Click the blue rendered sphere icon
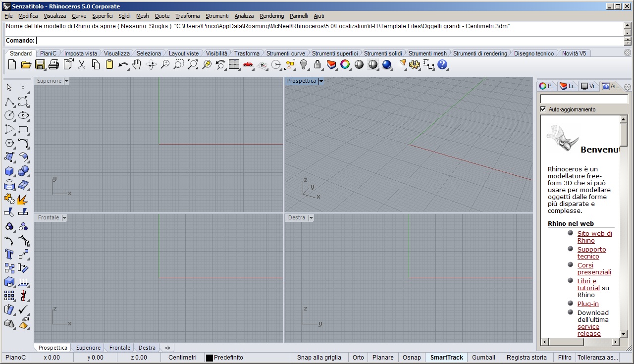 387,64
